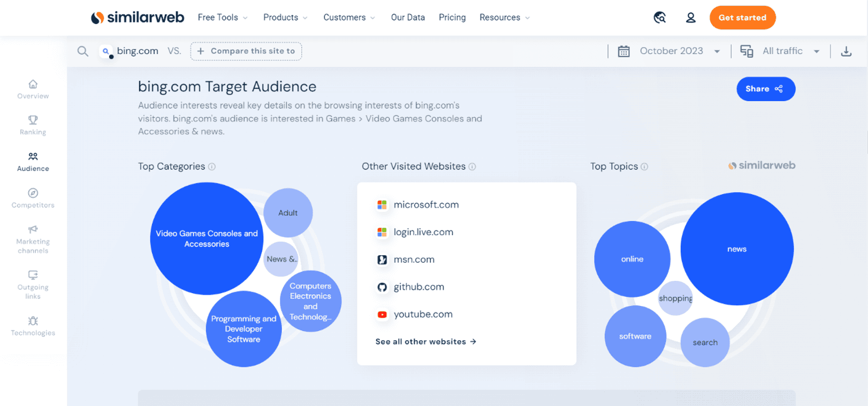Open the msn.com link
The width and height of the screenshot is (868, 406).
pyautogui.click(x=414, y=260)
